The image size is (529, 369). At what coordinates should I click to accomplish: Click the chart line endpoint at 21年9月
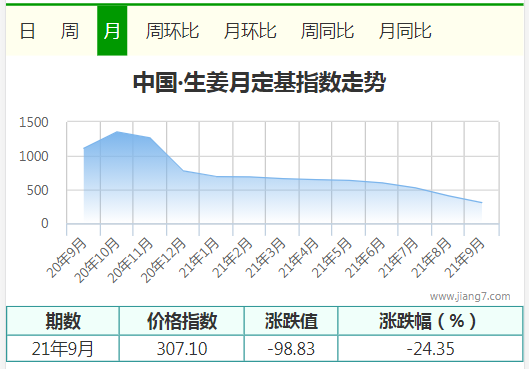(481, 203)
